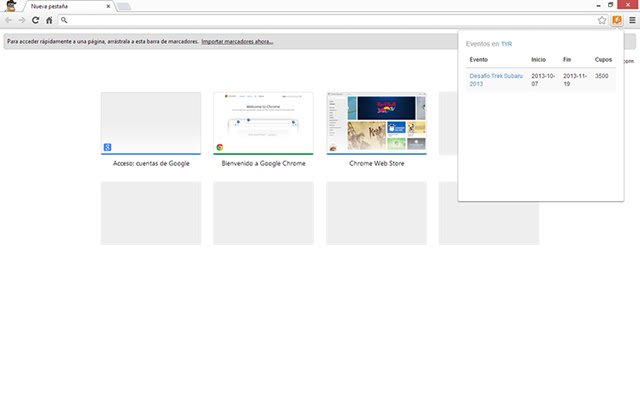This screenshot has height=400, width=640.
Task: Click the 2013-10-07 start date cell
Action: click(x=543, y=80)
